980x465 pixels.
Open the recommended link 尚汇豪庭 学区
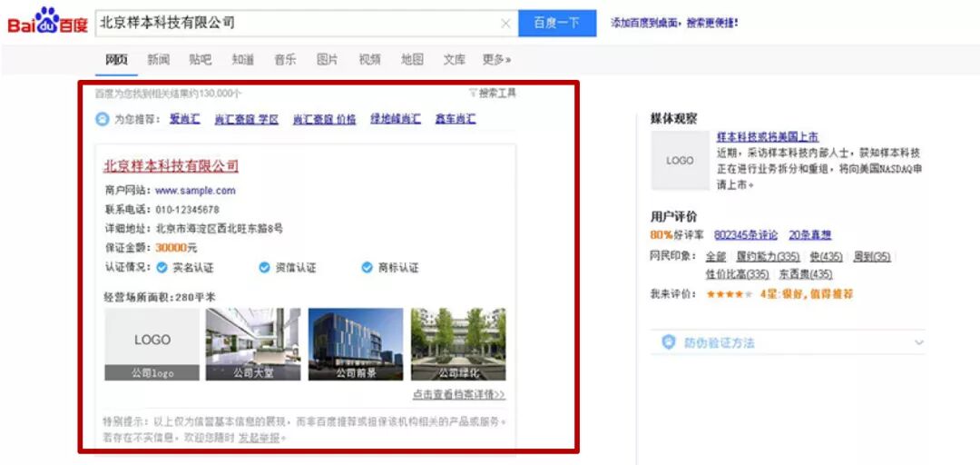click(246, 119)
